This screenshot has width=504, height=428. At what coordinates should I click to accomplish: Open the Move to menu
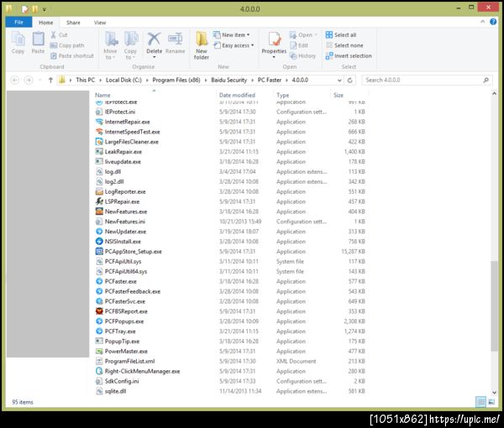pyautogui.click(x=110, y=45)
